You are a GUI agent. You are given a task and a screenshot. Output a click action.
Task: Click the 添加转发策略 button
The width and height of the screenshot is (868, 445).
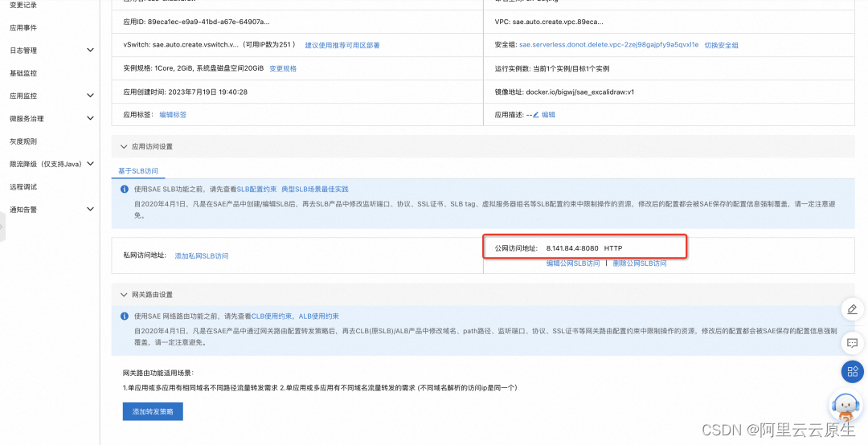(x=153, y=411)
